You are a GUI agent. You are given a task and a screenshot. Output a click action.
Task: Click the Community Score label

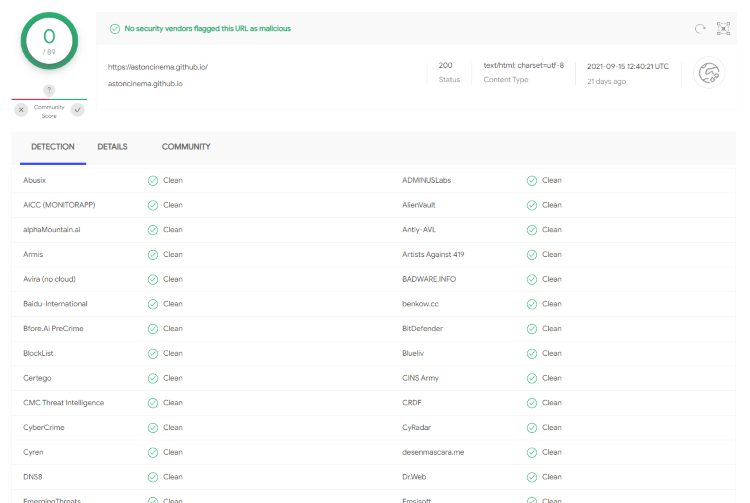click(49, 111)
